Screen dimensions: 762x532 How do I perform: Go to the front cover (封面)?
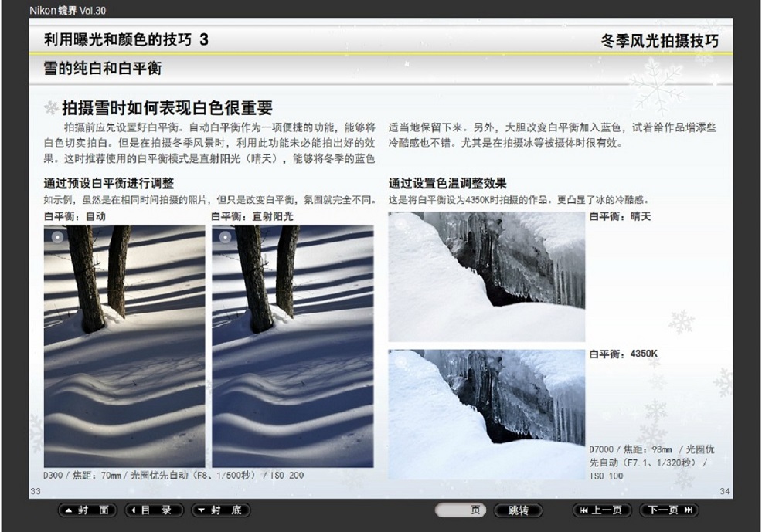point(87,510)
